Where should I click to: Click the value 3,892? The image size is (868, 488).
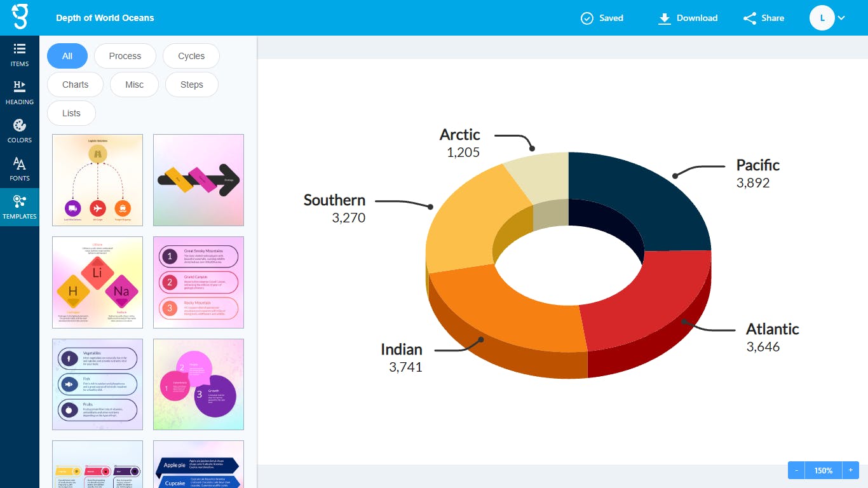click(x=753, y=183)
